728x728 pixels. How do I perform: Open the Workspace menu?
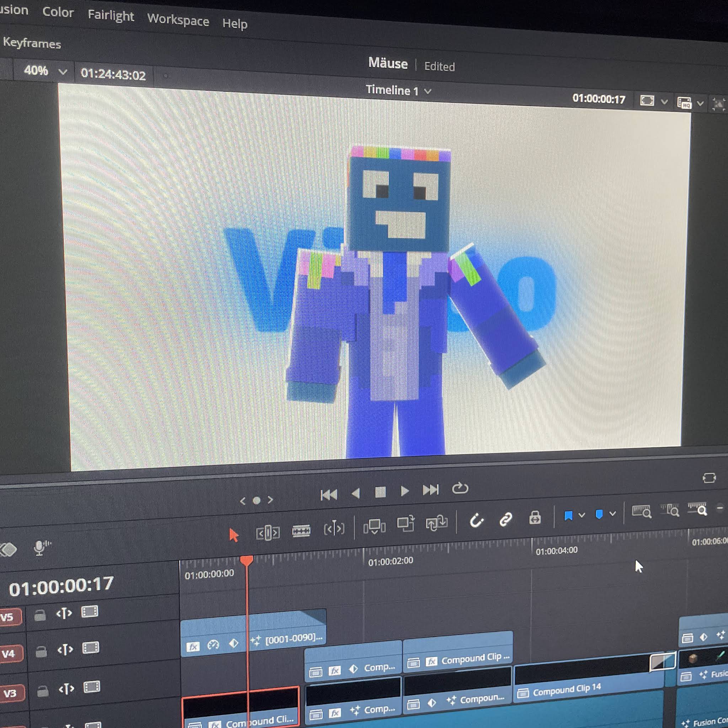point(178,20)
